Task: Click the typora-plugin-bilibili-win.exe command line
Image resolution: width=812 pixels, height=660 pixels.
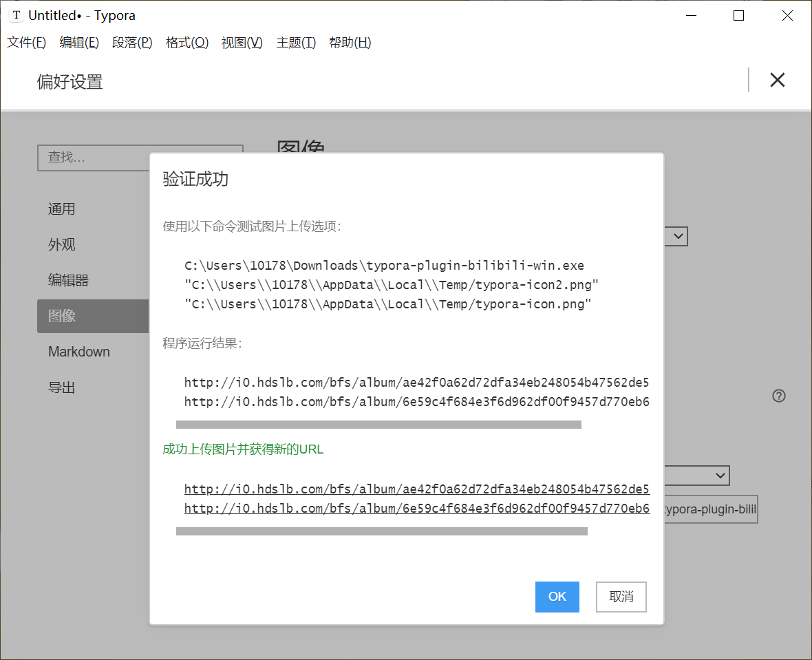Action: pyautogui.click(x=384, y=266)
